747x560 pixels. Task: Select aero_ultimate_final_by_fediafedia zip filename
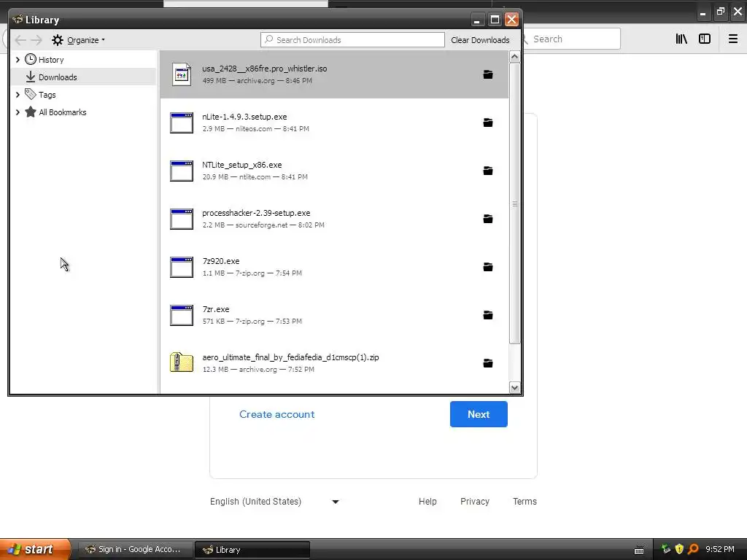(290, 357)
